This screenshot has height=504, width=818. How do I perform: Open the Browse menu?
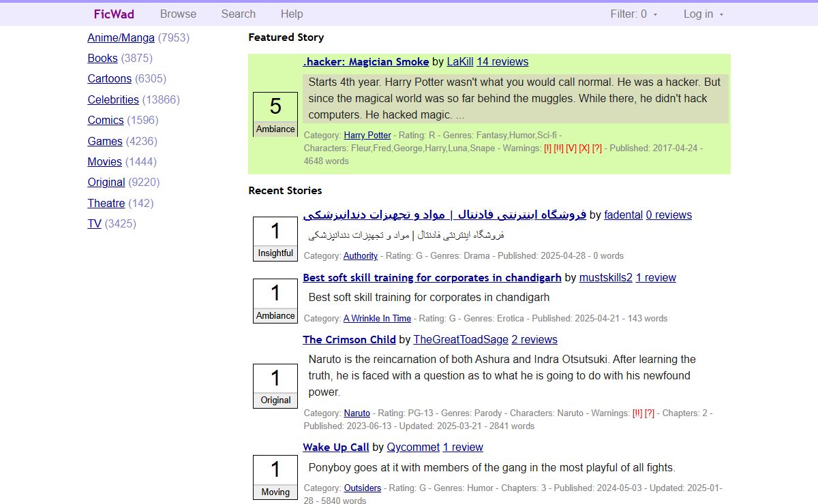(178, 14)
